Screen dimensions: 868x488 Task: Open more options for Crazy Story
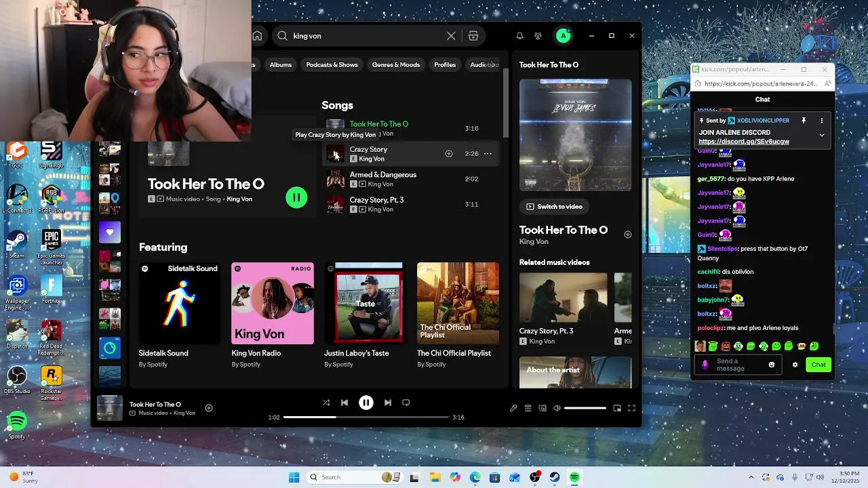[x=488, y=154]
